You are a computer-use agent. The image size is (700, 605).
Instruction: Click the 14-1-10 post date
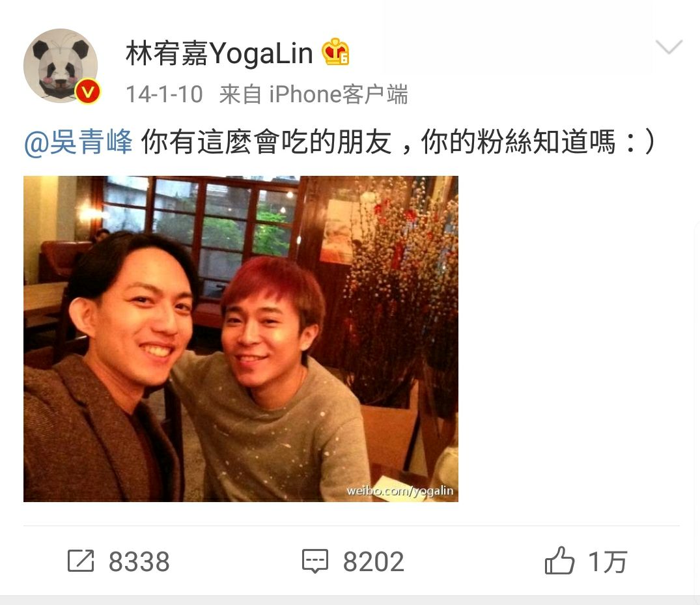tap(164, 94)
